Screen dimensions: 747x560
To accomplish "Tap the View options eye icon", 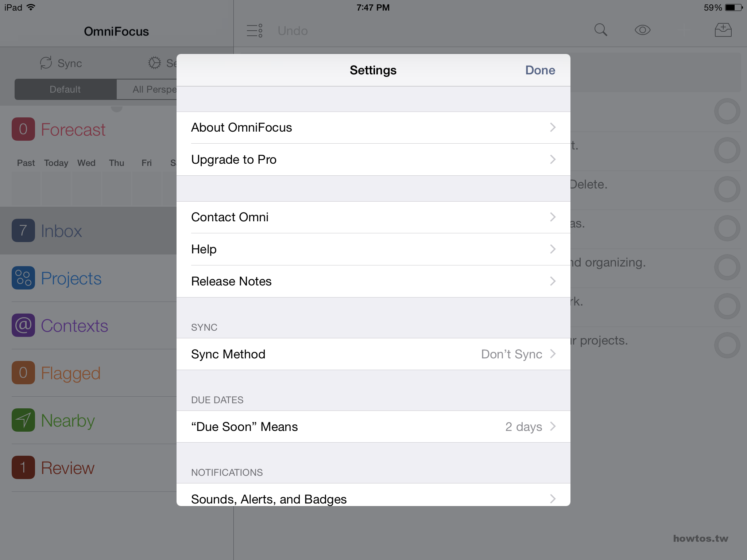I will (643, 30).
